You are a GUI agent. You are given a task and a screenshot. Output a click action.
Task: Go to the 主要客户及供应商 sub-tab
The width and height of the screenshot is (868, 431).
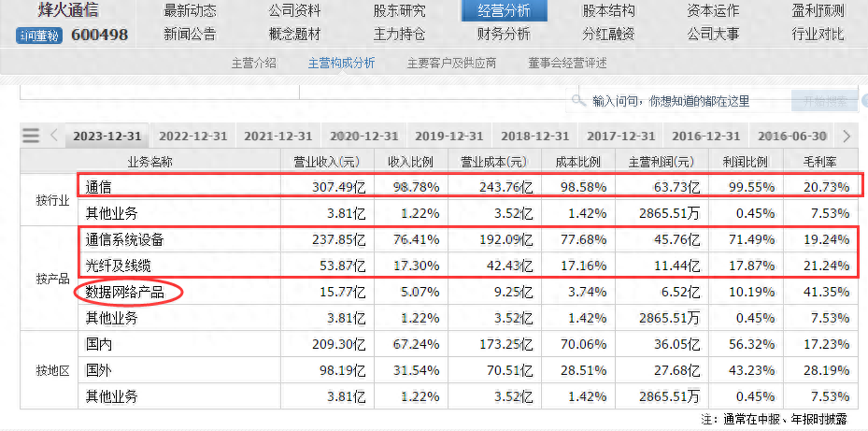(x=451, y=64)
